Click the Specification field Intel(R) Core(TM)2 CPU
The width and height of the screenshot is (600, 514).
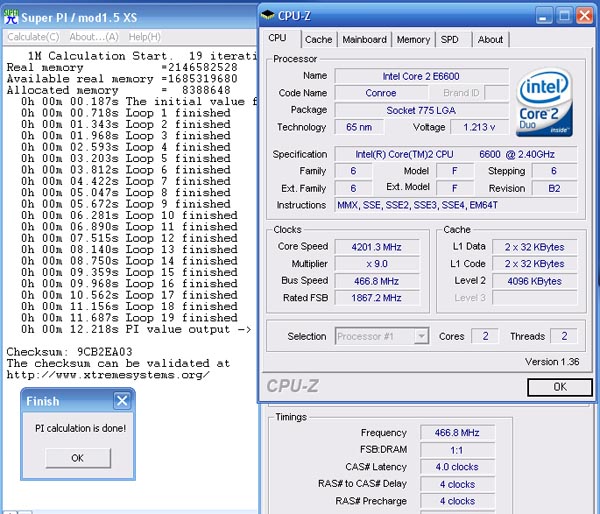point(455,154)
